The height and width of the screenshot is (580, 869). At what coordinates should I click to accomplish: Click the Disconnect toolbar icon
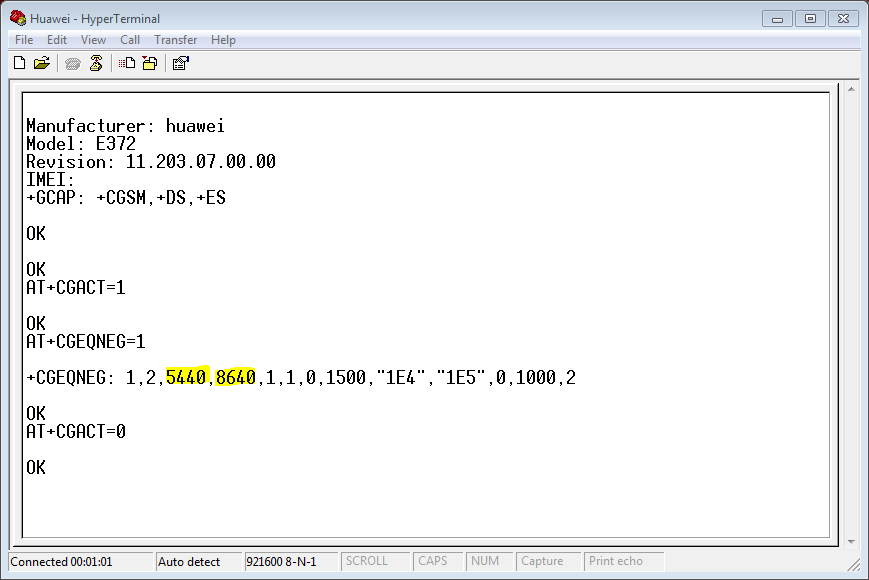coord(96,63)
